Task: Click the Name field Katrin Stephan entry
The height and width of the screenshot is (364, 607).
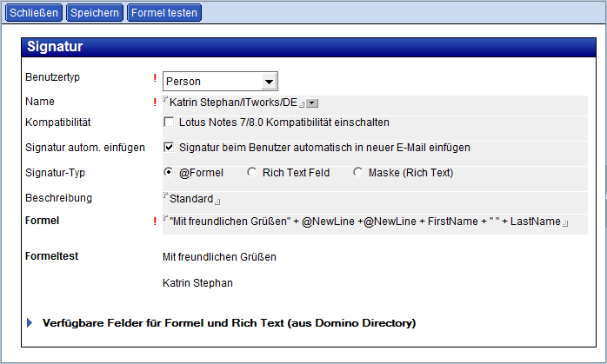Action: click(x=233, y=103)
